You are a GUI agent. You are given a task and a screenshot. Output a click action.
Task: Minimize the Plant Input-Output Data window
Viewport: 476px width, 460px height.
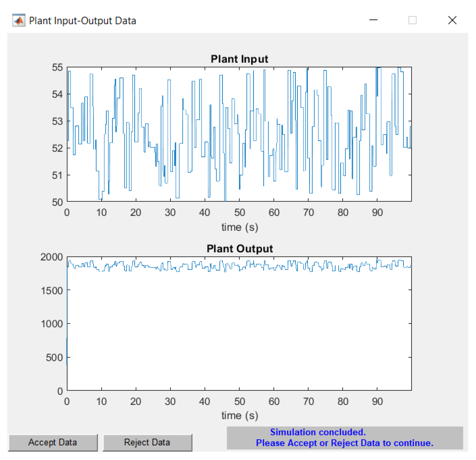coord(373,20)
